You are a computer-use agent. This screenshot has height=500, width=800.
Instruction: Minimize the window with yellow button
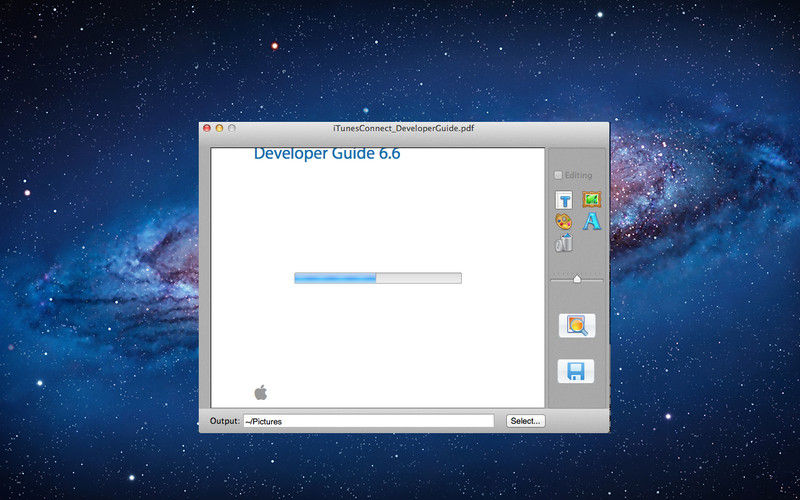pyautogui.click(x=219, y=128)
